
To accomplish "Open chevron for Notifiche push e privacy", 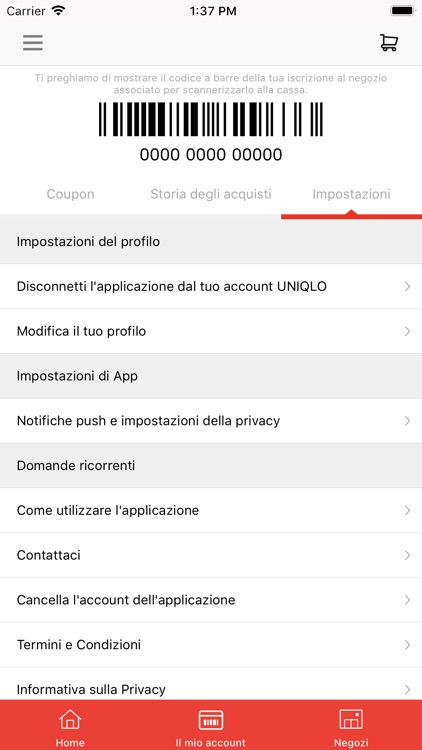I will pyautogui.click(x=407, y=421).
